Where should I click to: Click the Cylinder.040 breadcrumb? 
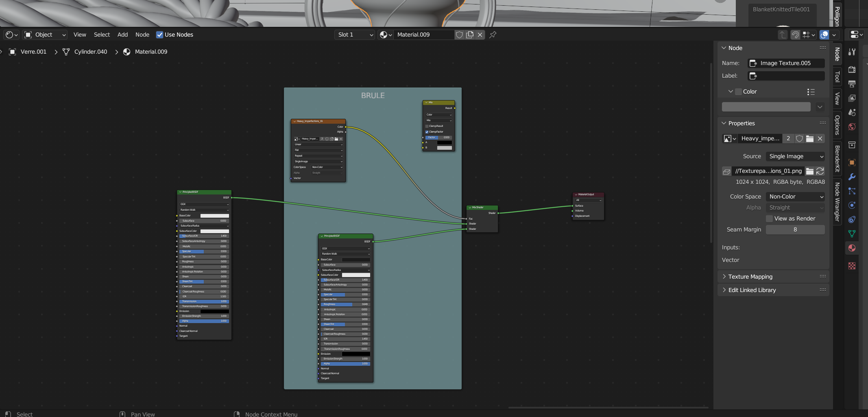click(90, 52)
